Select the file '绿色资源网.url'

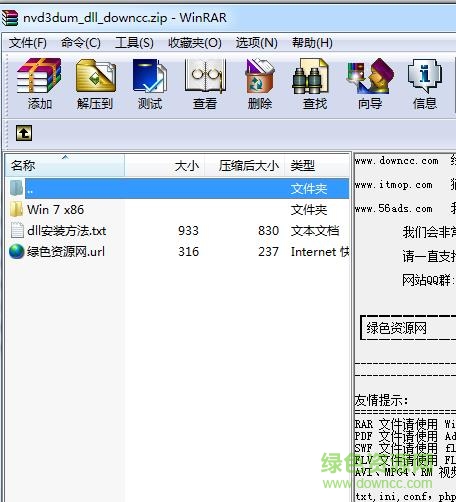[66, 252]
